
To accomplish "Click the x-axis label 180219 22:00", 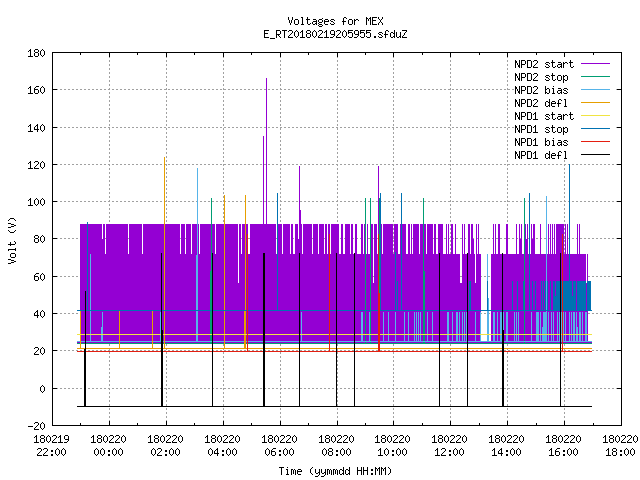I will [51, 446].
